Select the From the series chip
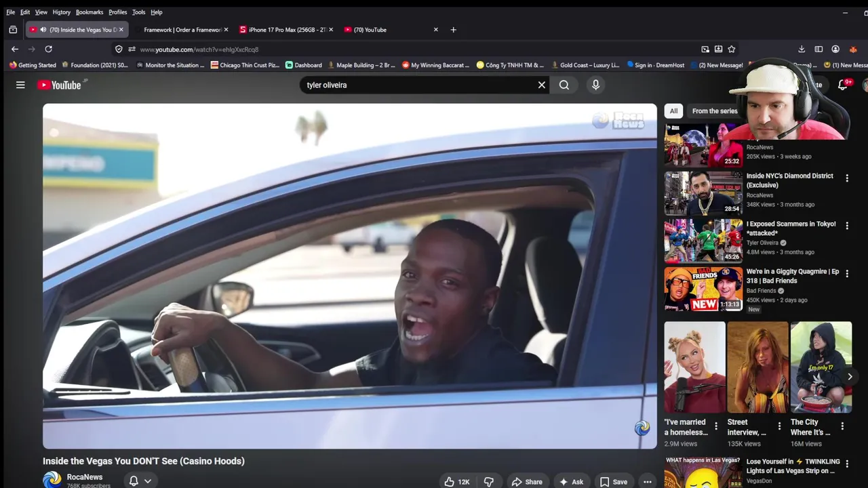This screenshot has height=488, width=868. click(714, 111)
